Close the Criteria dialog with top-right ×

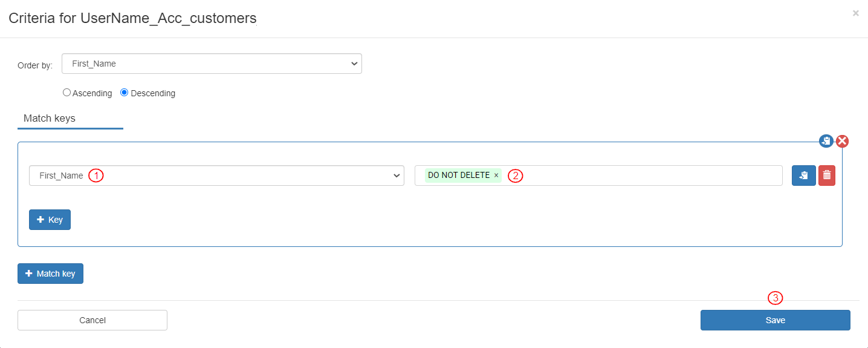[855, 13]
